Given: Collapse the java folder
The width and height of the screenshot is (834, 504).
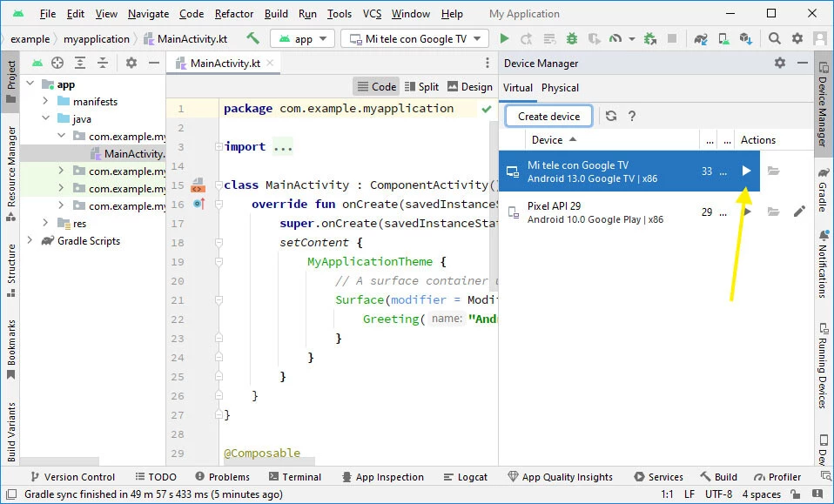Looking at the screenshot, I should (x=46, y=118).
